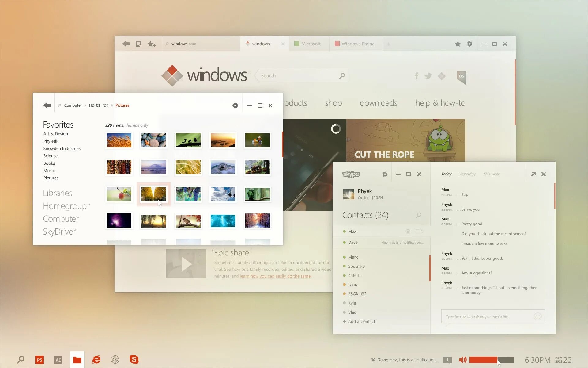Click the browser add-to-favorites star-plus icon
Image resolution: width=588 pixels, height=368 pixels.
151,44
